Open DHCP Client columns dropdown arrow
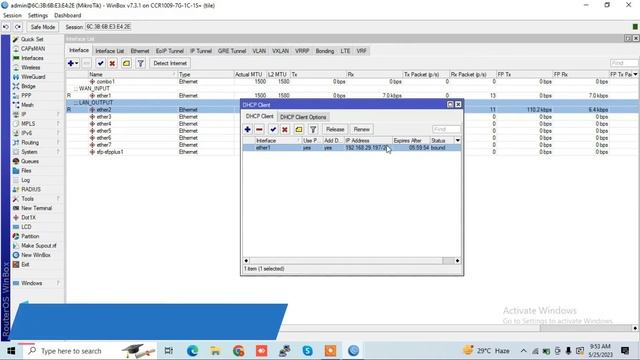 click(x=458, y=140)
